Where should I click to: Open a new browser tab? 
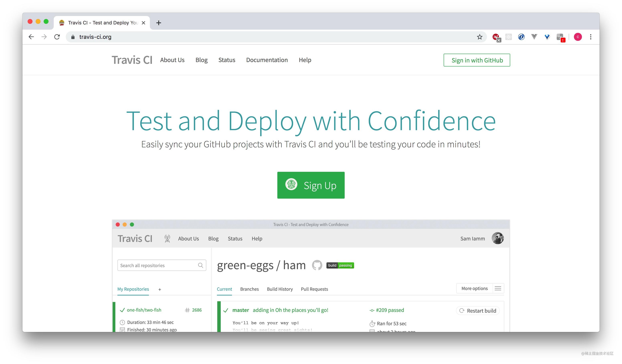159,23
